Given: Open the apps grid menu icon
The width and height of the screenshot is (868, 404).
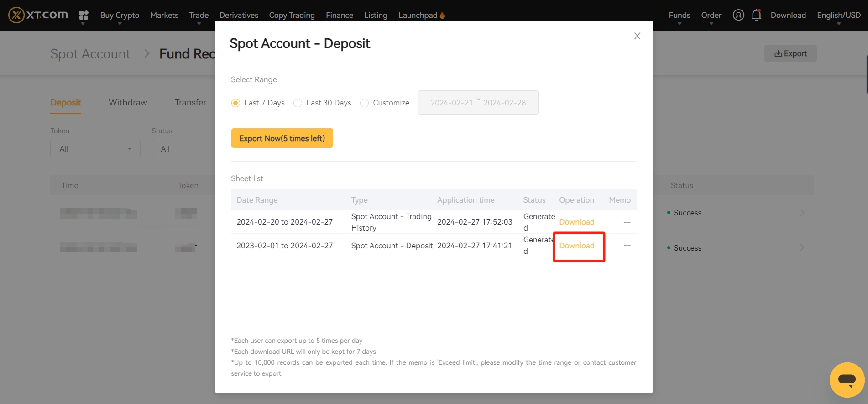Looking at the screenshot, I should (x=84, y=16).
